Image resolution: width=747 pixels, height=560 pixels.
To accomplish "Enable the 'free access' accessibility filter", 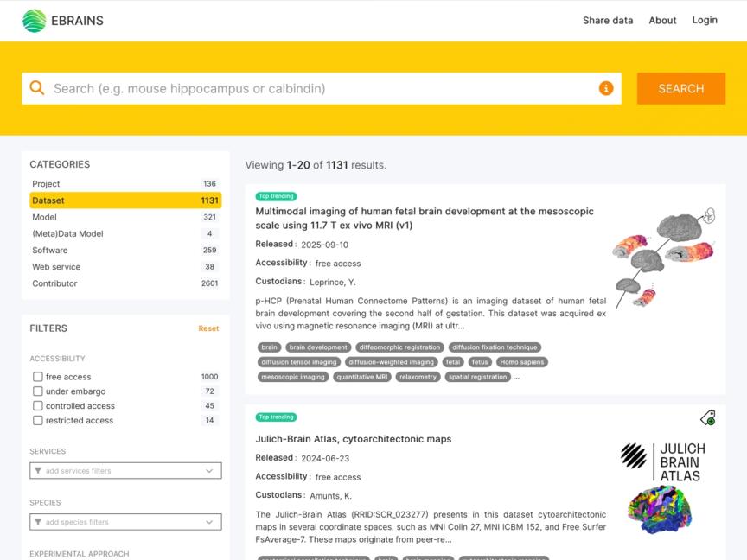I will click(x=37, y=377).
